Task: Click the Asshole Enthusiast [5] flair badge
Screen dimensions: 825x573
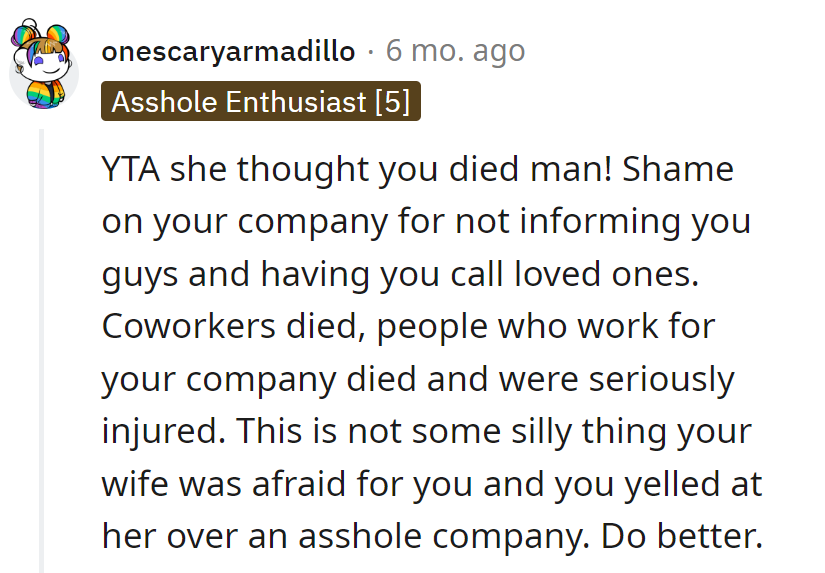Action: 261,103
